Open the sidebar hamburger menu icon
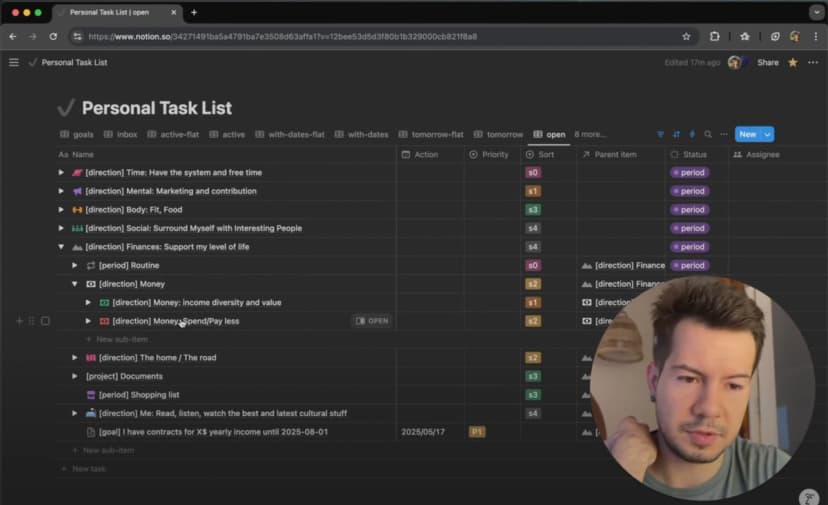Image resolution: width=828 pixels, height=505 pixels. coord(14,62)
